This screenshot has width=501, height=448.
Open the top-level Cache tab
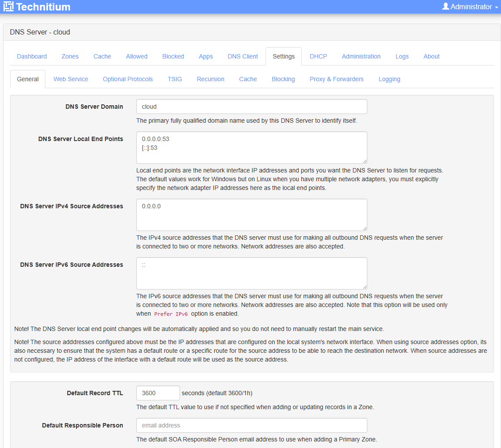pos(102,56)
